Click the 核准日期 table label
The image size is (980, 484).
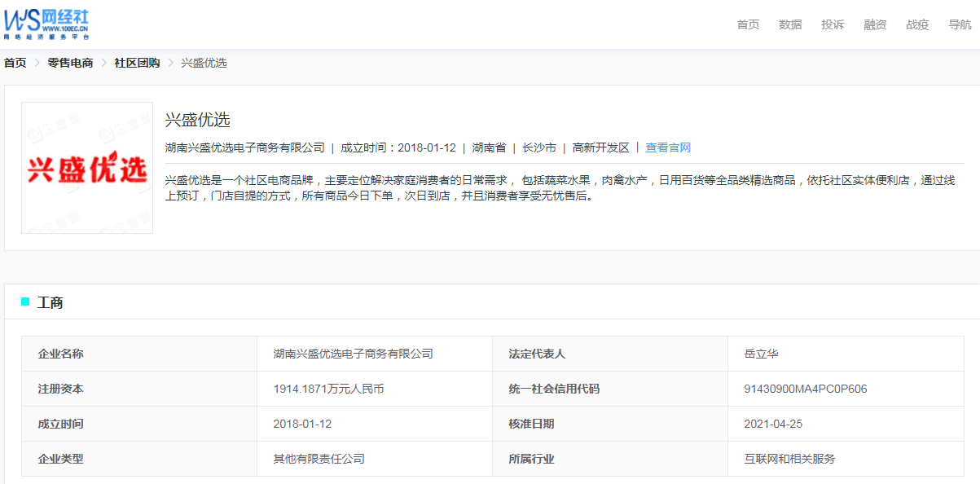(x=531, y=424)
